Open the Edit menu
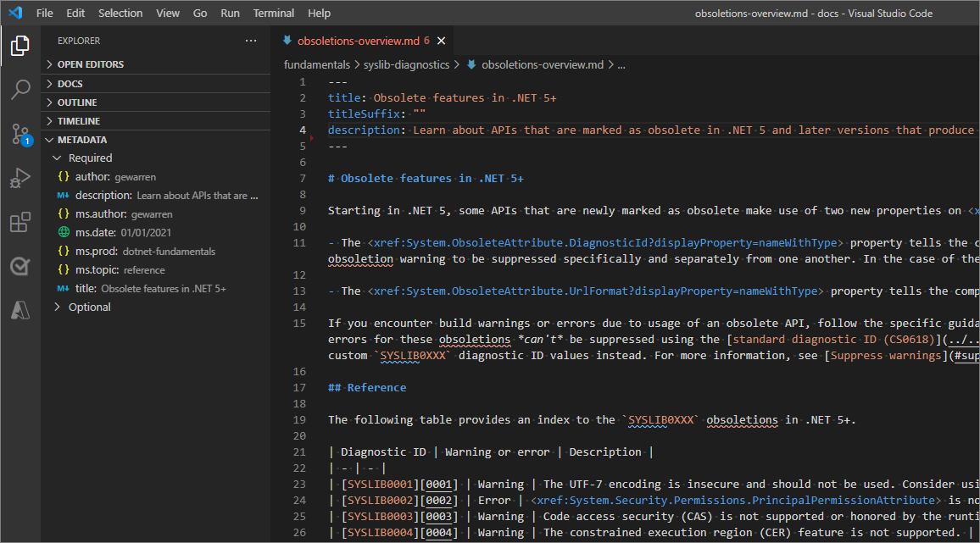This screenshot has width=980, height=543. (x=75, y=13)
